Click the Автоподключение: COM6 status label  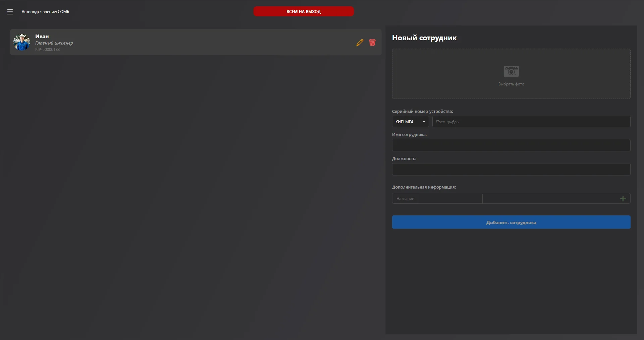point(45,12)
